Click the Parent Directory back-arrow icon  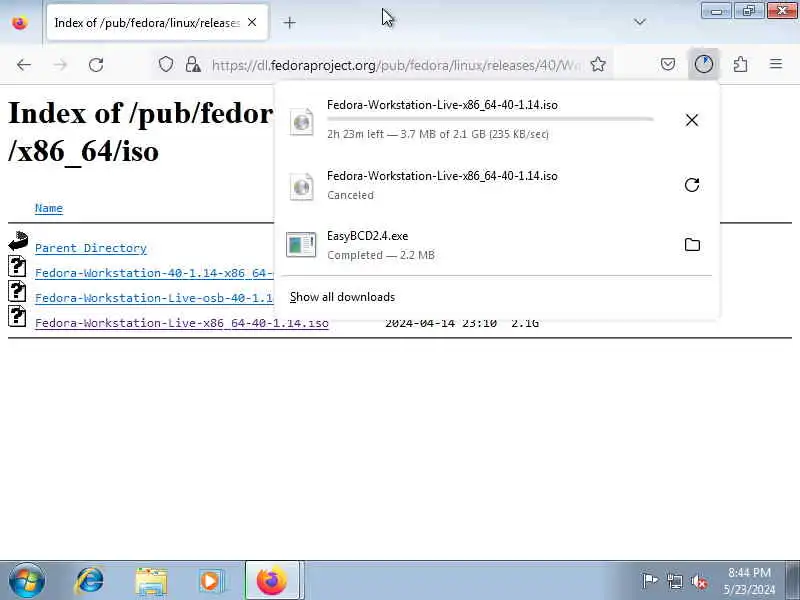coord(18,241)
